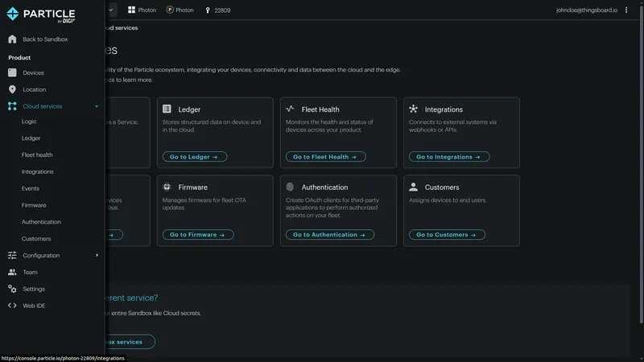Collapse the Cloud services section chevron
Screen dimensions: 644x362
(x=97, y=106)
